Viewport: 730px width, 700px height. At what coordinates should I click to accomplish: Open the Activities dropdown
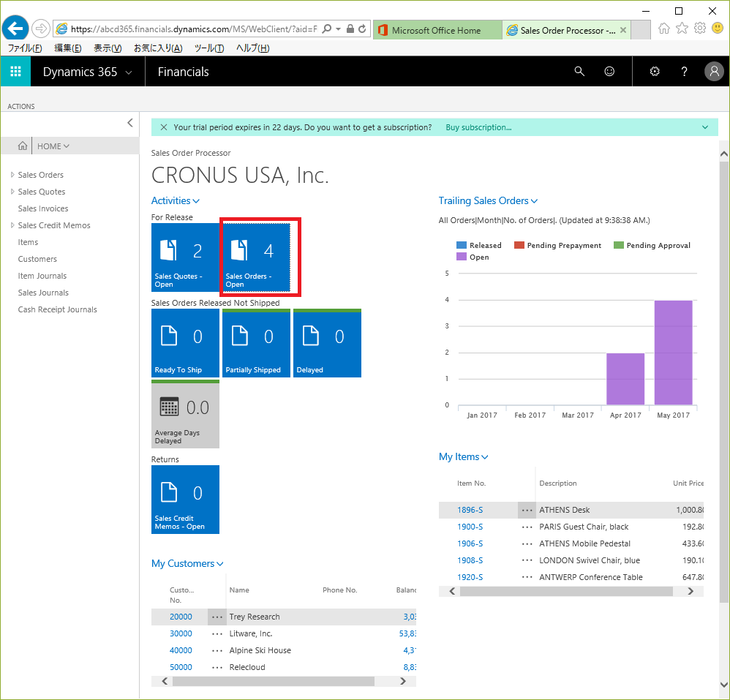(176, 200)
